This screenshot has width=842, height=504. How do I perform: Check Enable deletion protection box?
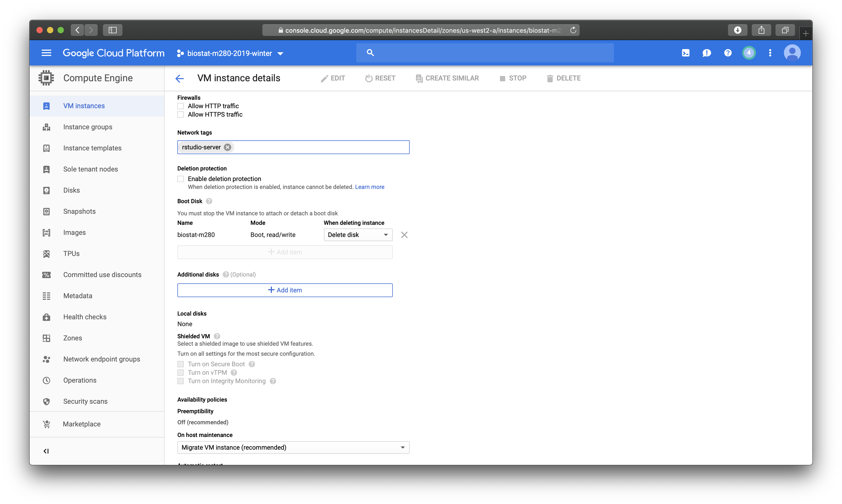pos(181,179)
